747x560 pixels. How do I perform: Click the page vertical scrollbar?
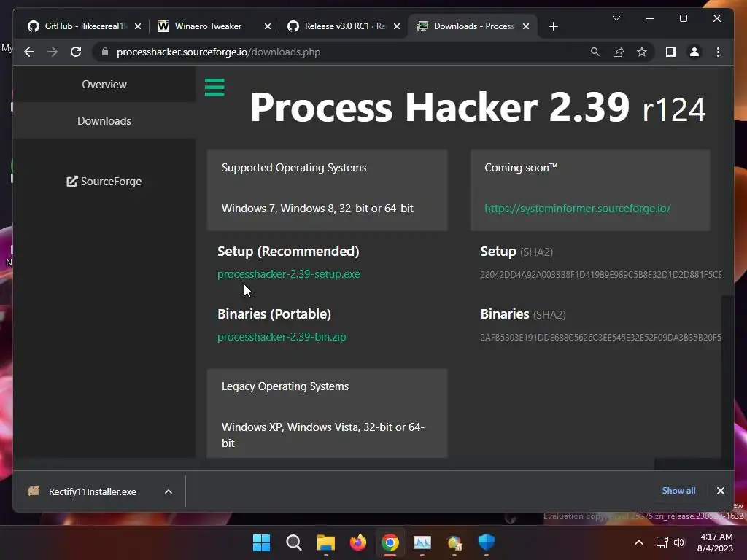(727, 376)
